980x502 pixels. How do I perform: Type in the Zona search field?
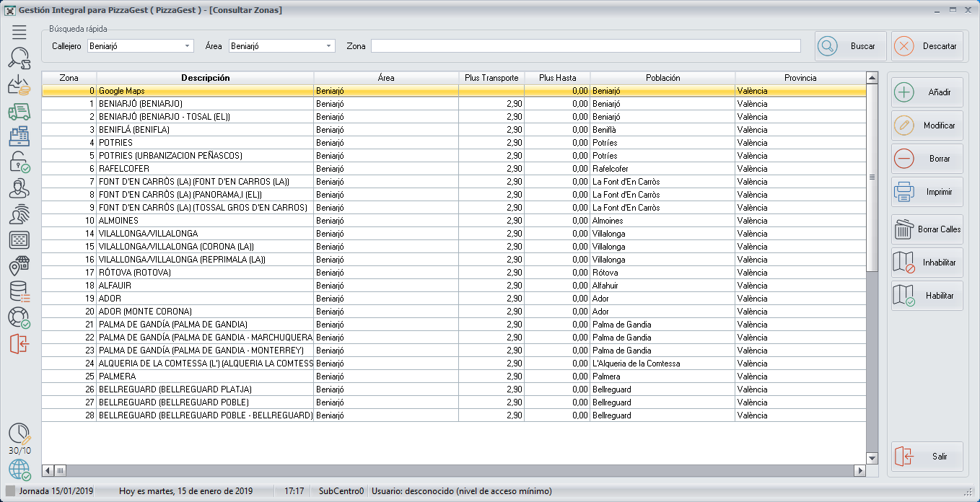click(585, 46)
